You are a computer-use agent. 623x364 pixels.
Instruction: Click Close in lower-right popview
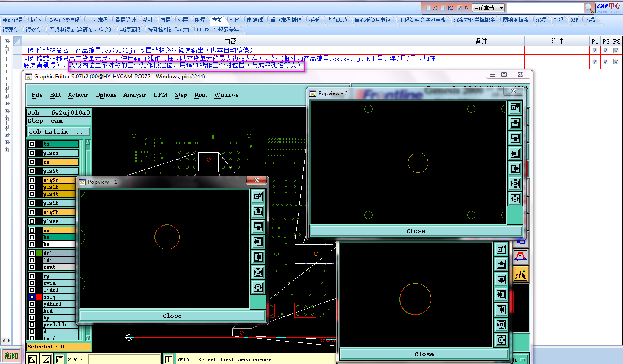point(424,354)
